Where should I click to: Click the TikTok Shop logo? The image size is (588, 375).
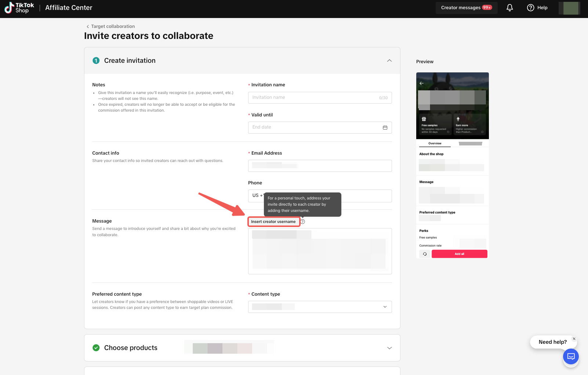(x=19, y=8)
